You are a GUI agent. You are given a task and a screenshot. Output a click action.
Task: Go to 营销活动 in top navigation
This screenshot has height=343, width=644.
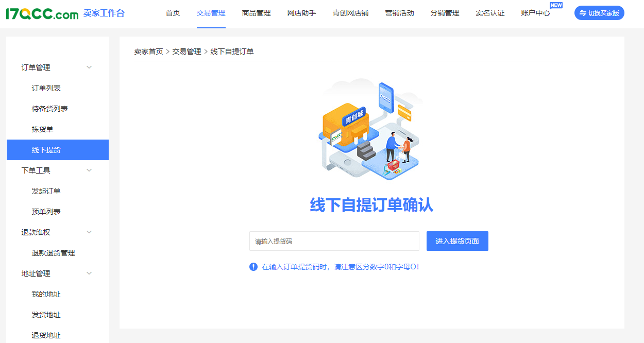tap(399, 13)
